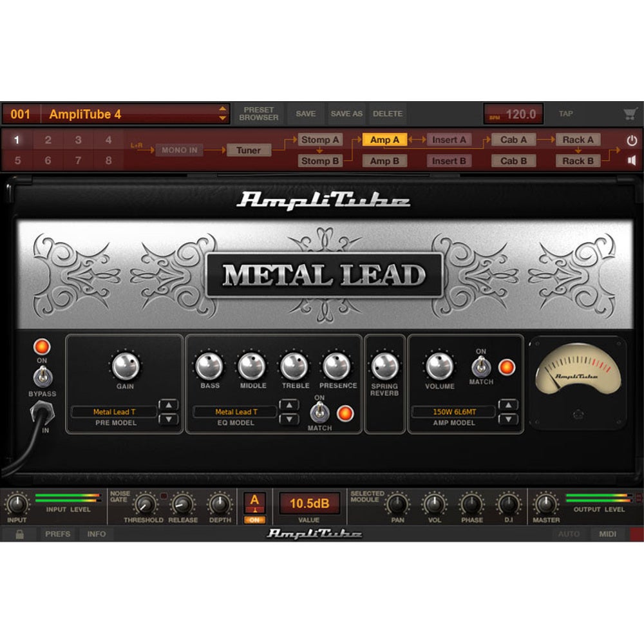The image size is (644, 644).
Task: Click the PHASE knob
Action: [471, 504]
